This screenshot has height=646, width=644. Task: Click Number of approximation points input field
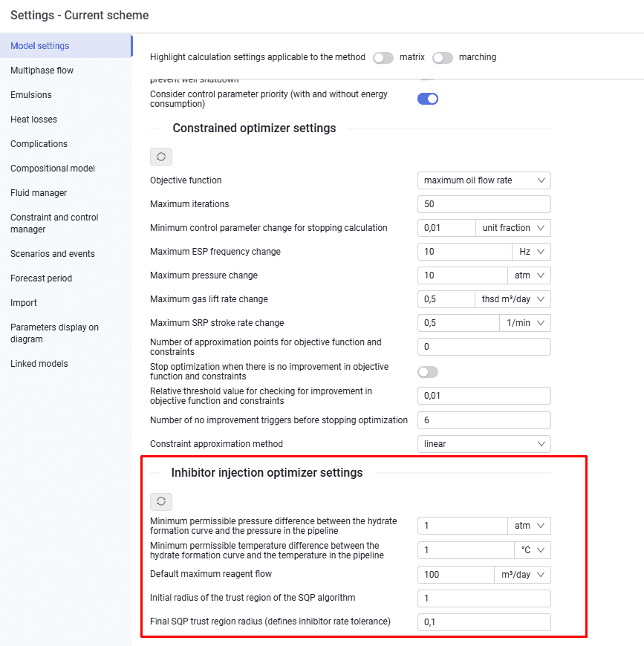tap(484, 347)
